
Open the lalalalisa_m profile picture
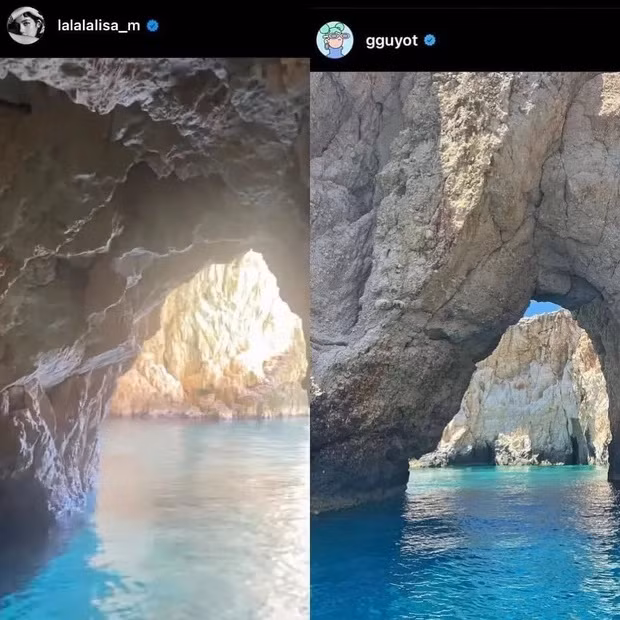(x=26, y=25)
